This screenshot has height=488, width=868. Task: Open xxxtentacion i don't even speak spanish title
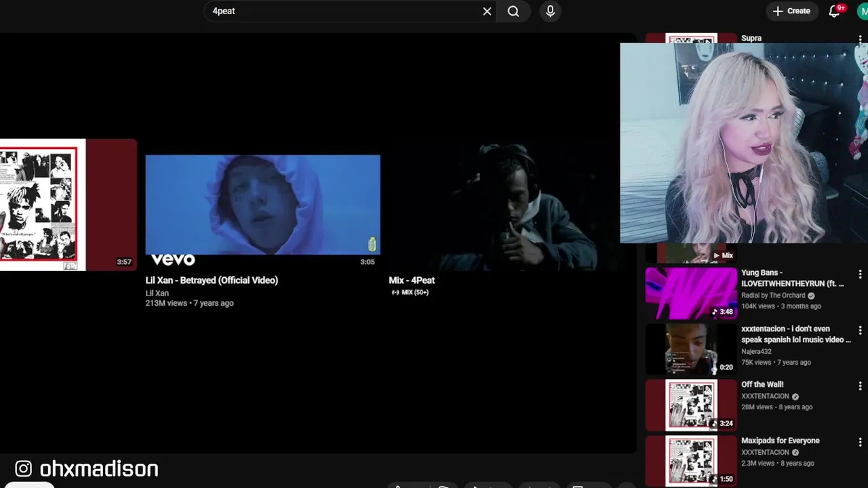795,334
